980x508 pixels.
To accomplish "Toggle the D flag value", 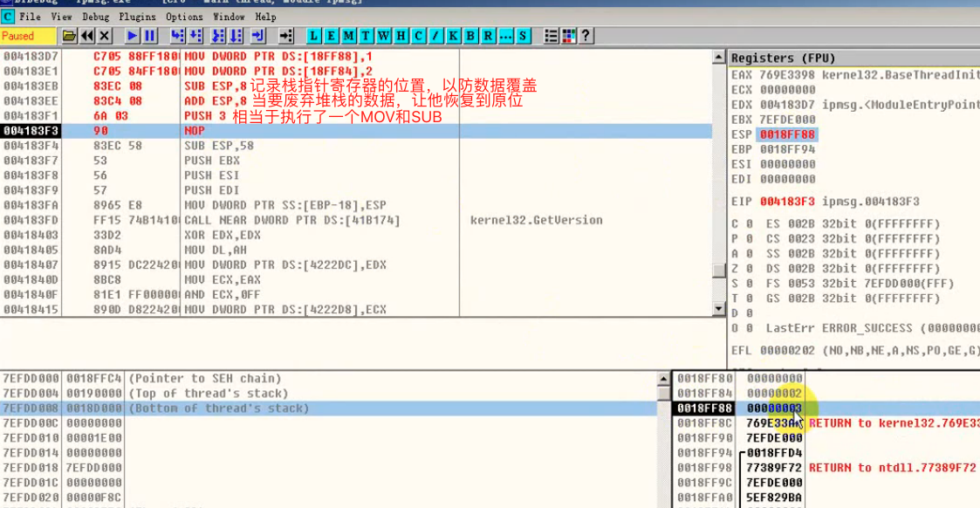I will (x=749, y=313).
